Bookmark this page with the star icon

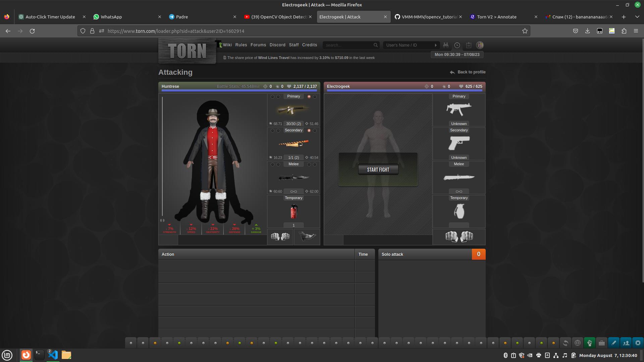[x=525, y=31]
